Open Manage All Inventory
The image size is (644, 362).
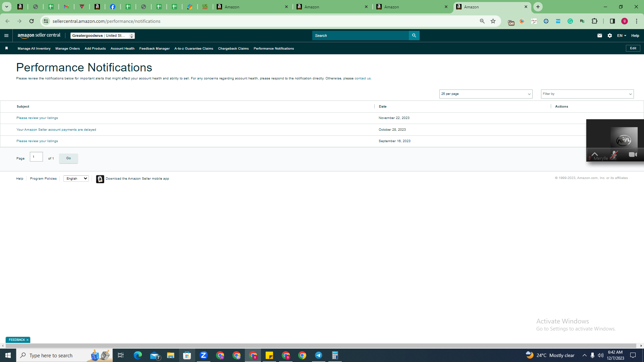pos(34,49)
